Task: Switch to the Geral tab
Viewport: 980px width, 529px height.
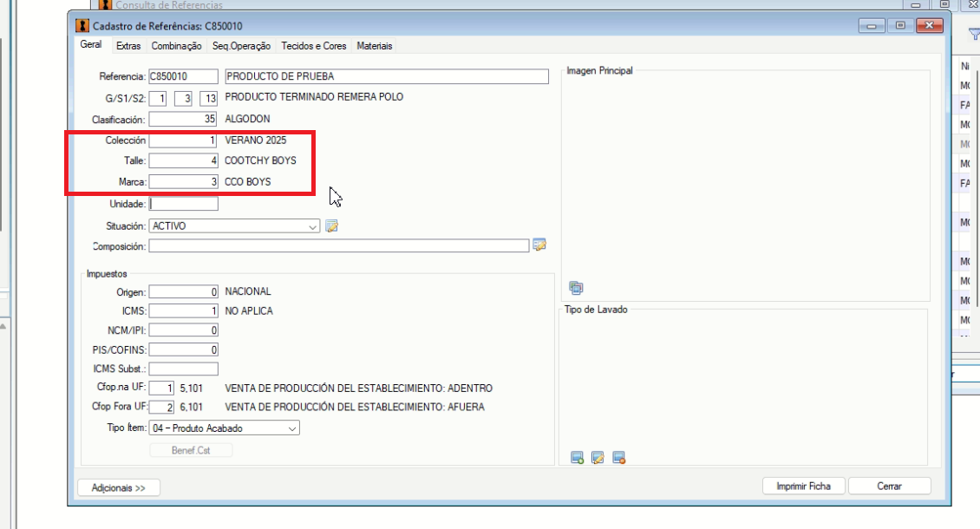Action: 90,45
